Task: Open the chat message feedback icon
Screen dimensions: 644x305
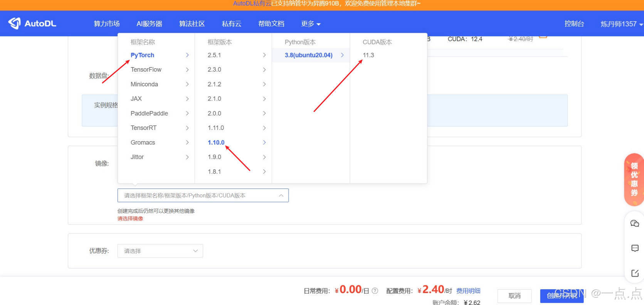Action: tap(635, 248)
